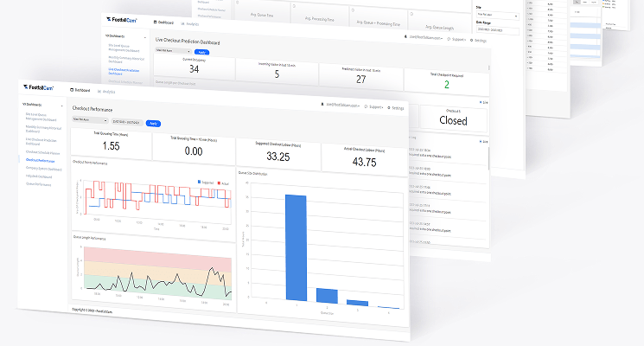Open the site dropdown under Checkout Performance

tap(89, 119)
